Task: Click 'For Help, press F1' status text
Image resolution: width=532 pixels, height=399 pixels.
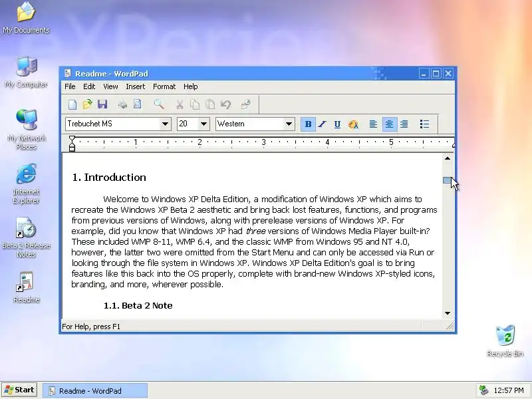Action: click(91, 327)
